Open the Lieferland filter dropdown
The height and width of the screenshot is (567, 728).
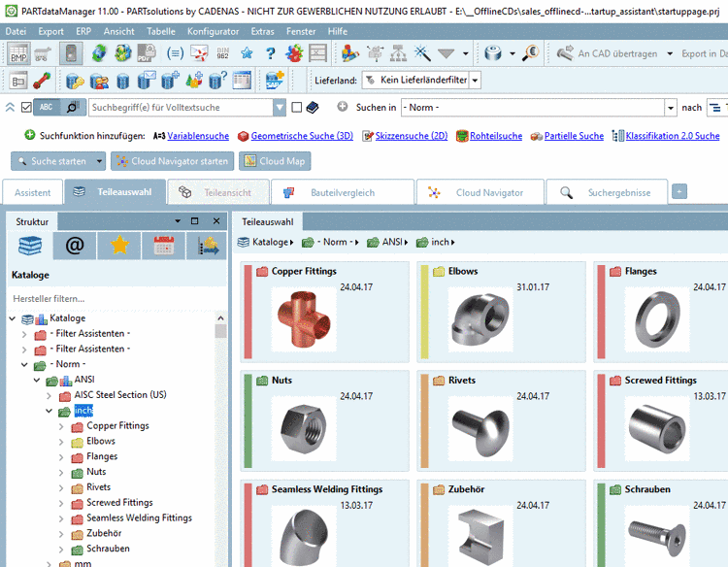pos(475,81)
